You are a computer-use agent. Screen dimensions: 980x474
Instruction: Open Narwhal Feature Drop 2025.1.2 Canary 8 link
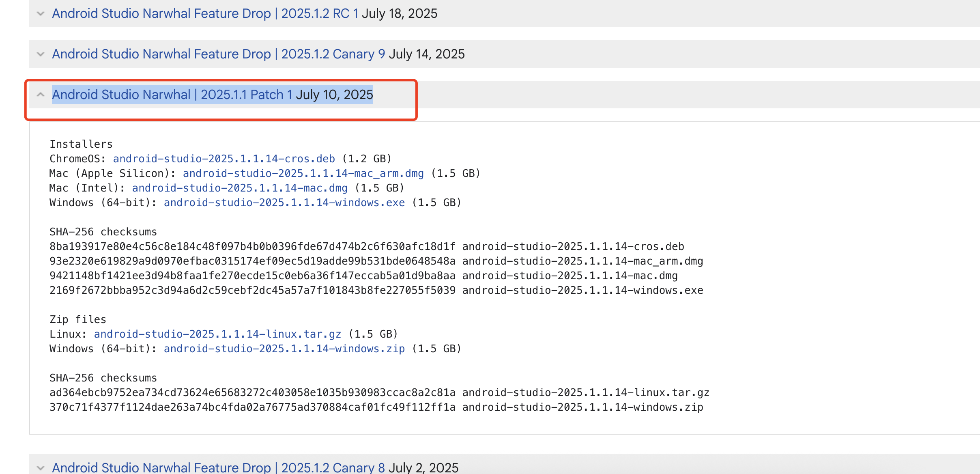click(x=219, y=468)
